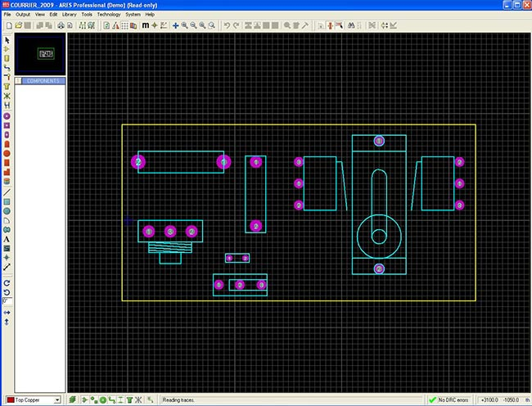532x406 pixels.
Task: Select the package placement tool
Action: pos(7,59)
